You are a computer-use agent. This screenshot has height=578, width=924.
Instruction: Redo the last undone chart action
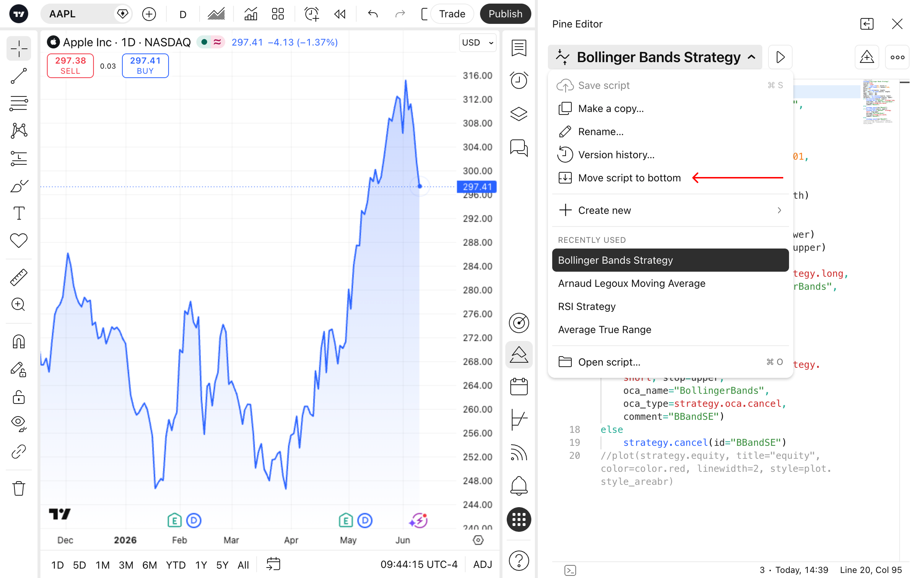click(x=400, y=14)
